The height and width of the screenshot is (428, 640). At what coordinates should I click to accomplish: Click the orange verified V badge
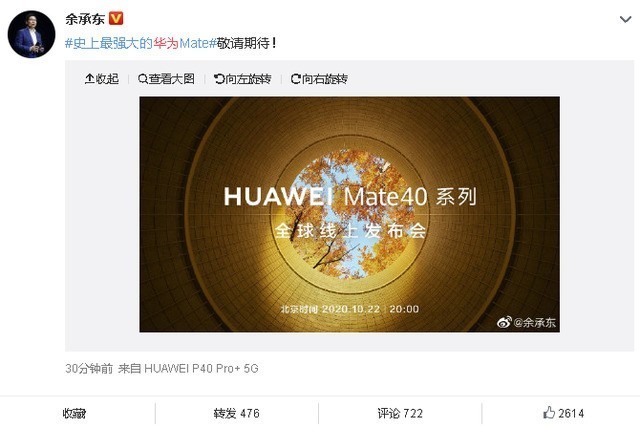pos(116,18)
